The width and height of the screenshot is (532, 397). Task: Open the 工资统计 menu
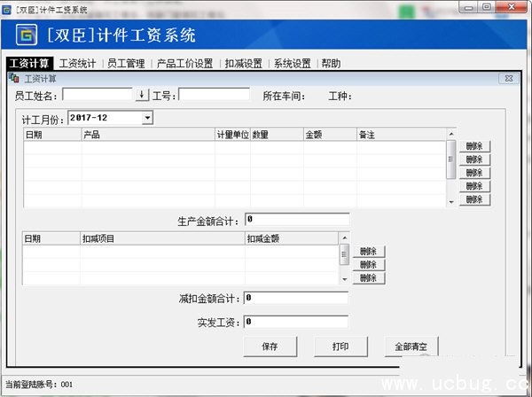pos(77,64)
